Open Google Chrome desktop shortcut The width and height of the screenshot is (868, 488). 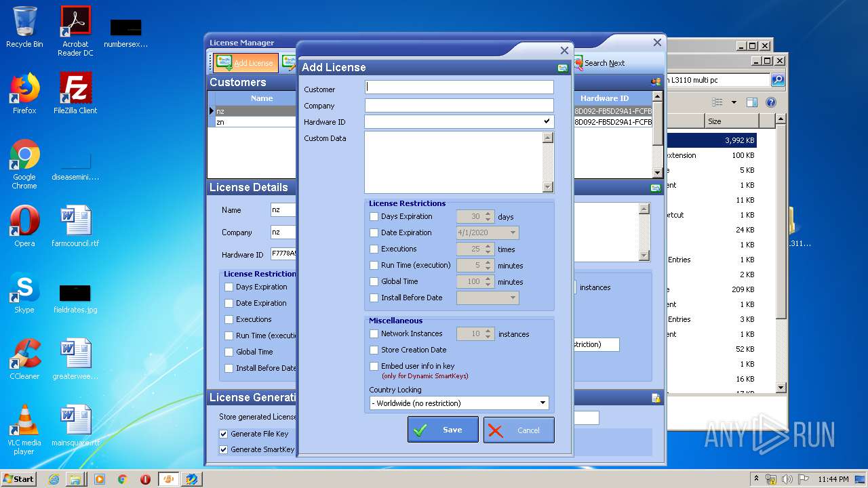tap(24, 165)
